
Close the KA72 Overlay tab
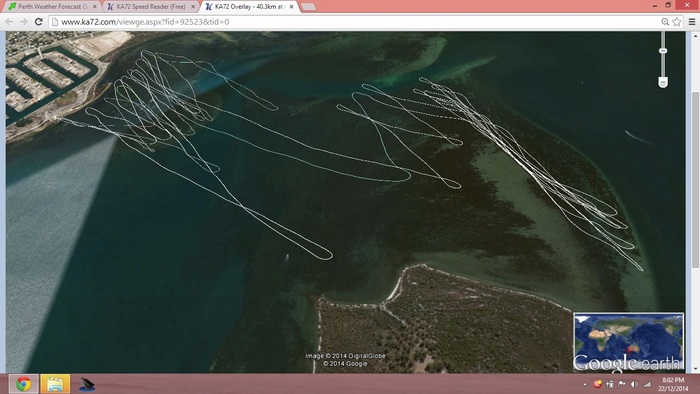[292, 7]
